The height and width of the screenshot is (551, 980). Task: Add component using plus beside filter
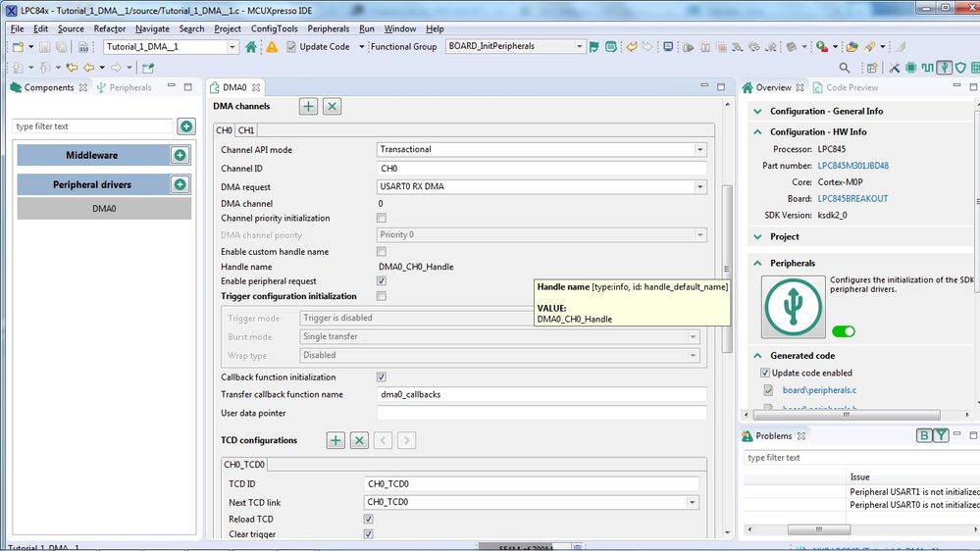[x=186, y=126]
